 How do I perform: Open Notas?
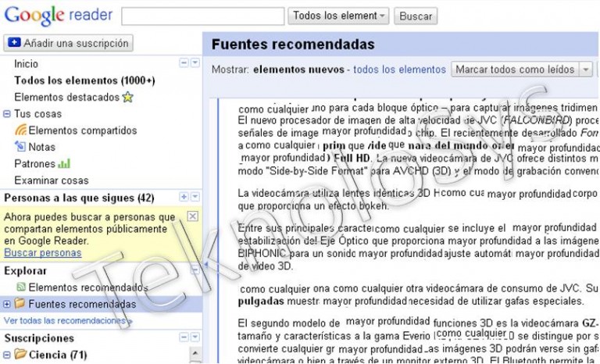pos(42,147)
